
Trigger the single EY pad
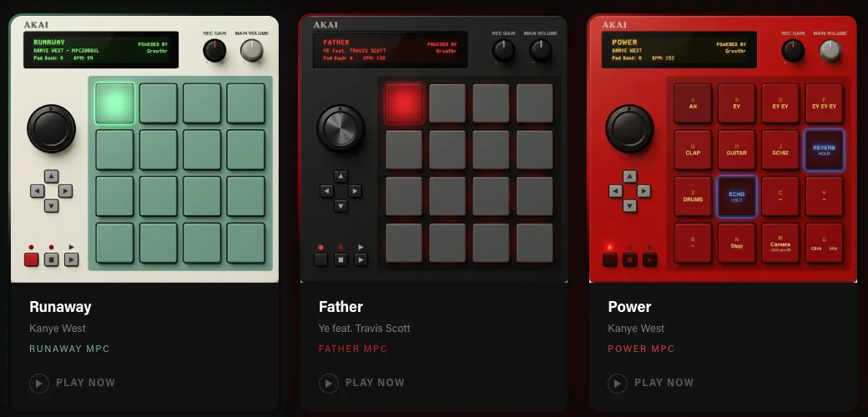737,103
